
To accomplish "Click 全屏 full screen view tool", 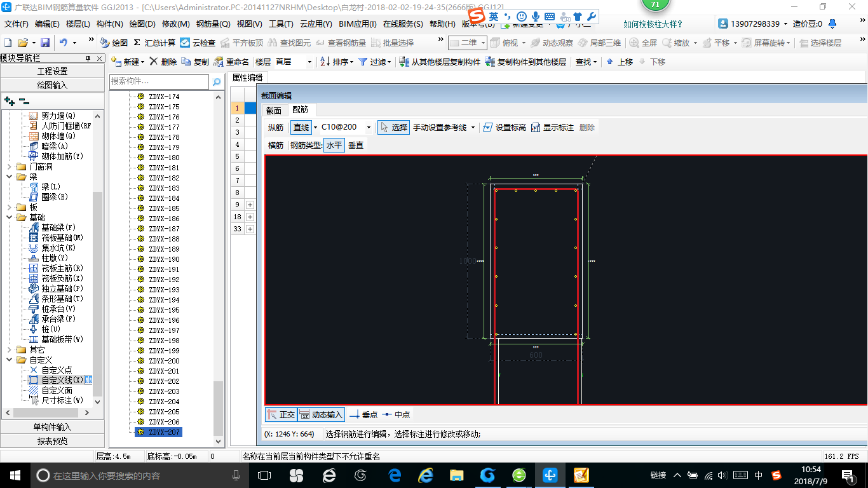I will [644, 43].
